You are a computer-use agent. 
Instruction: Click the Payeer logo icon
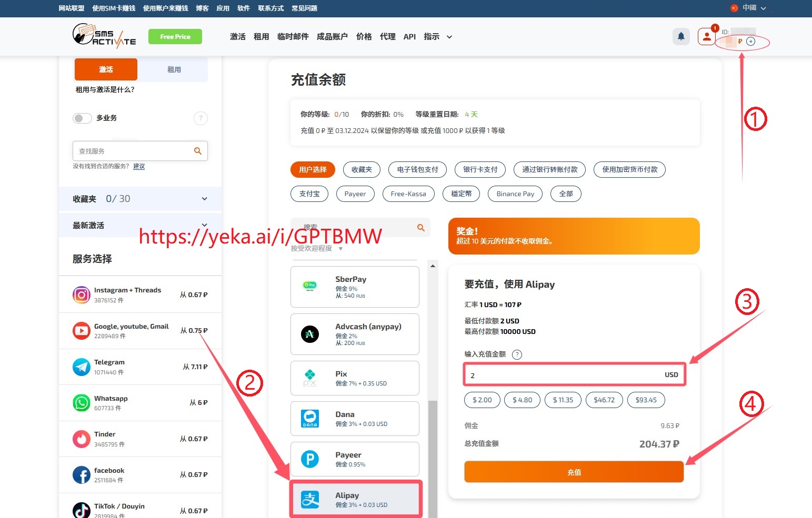tap(310, 459)
